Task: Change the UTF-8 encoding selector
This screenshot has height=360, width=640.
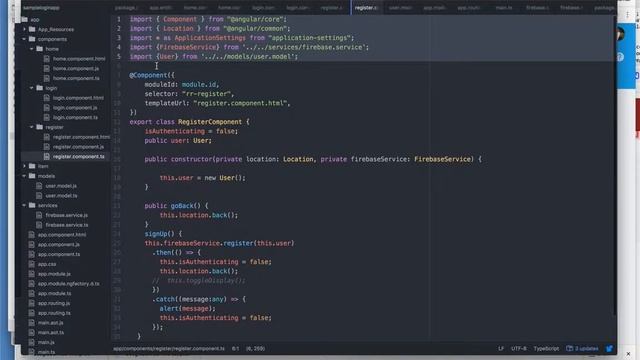Action: point(519,349)
